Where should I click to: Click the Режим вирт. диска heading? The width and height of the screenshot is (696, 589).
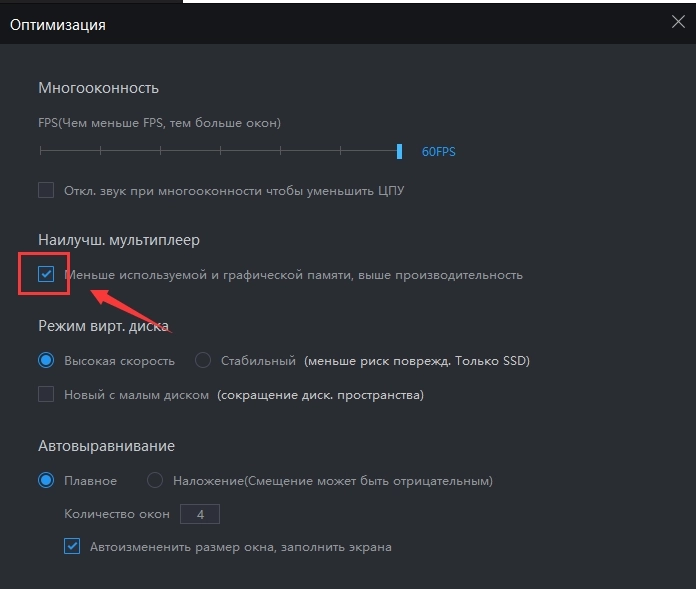[102, 327]
